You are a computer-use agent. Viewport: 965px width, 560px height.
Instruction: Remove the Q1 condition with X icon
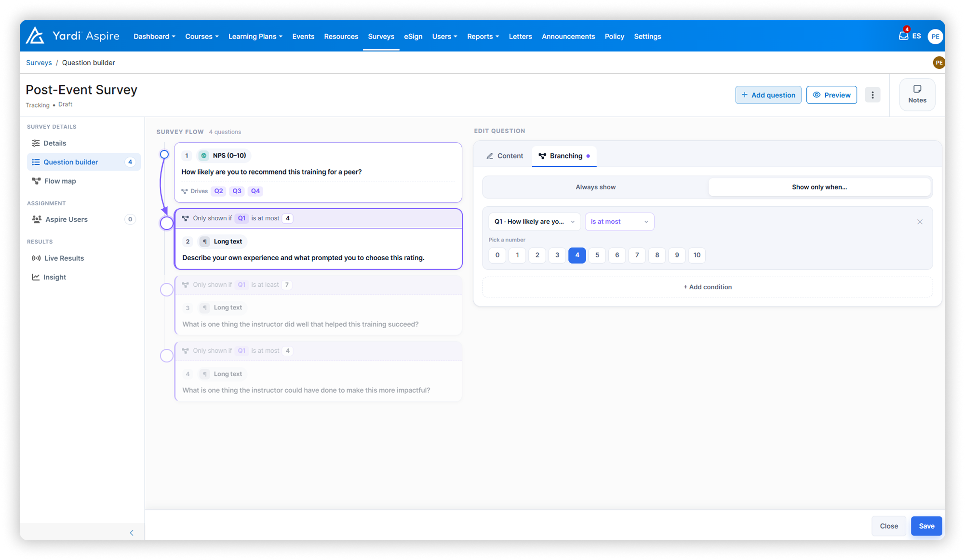pos(920,222)
